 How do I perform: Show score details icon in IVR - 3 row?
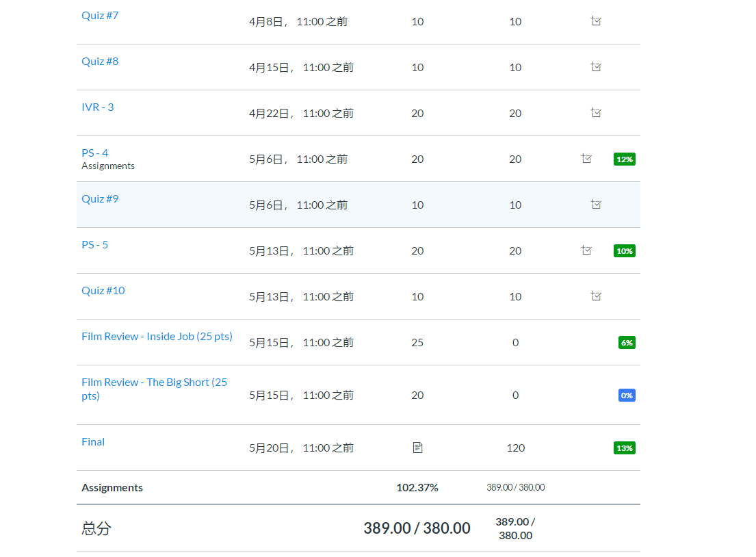[596, 113]
